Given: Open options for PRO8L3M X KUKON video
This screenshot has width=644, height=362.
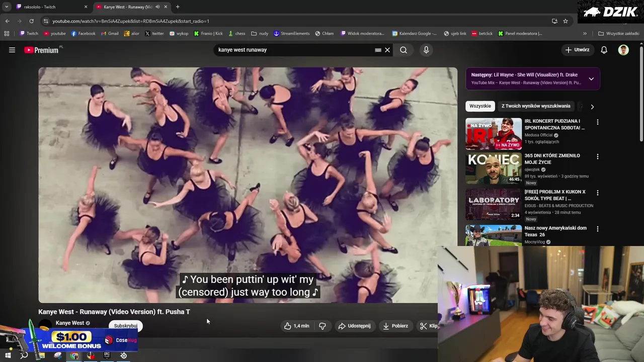Looking at the screenshot, I should coord(598,193).
